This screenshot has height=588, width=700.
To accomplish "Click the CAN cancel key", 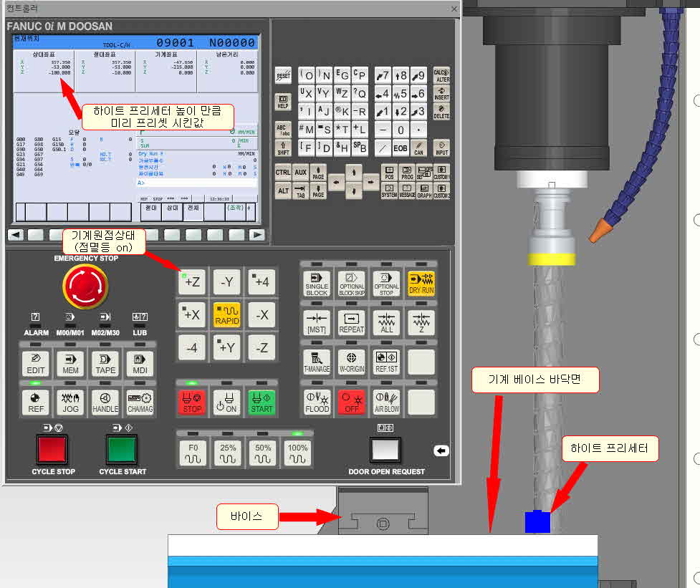I will pos(418,148).
